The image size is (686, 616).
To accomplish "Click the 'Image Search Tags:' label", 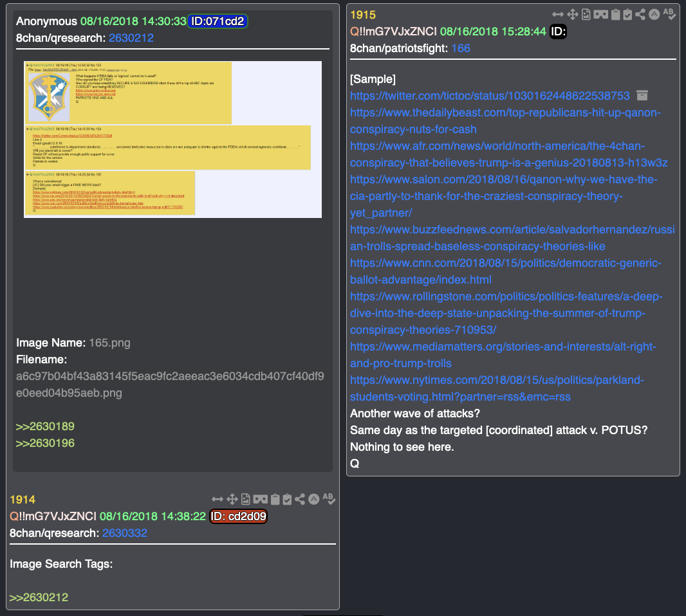I will pos(61,564).
